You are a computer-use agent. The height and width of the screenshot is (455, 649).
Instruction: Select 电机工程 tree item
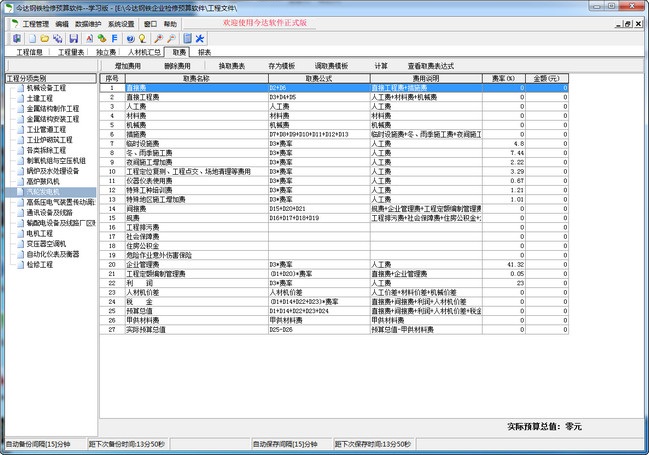tap(40, 234)
